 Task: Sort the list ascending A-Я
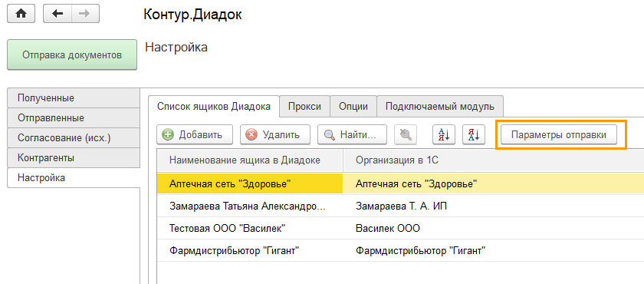click(x=444, y=135)
